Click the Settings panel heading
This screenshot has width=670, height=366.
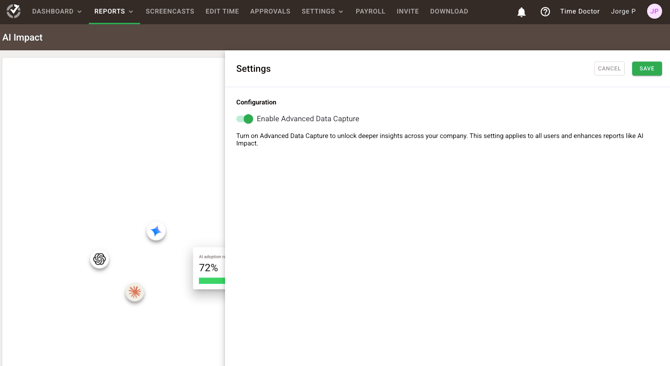coord(253,69)
